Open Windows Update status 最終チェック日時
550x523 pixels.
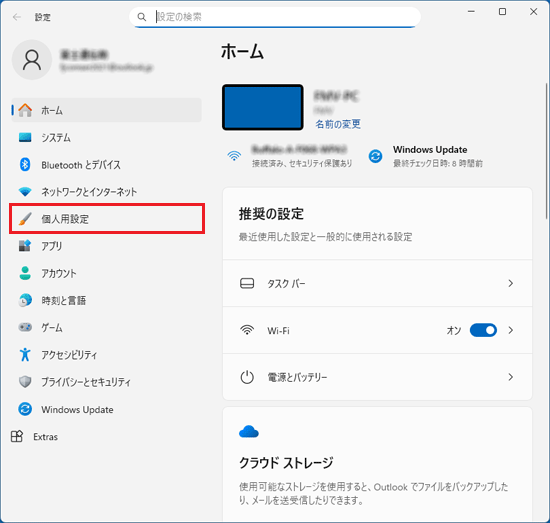[x=438, y=163]
